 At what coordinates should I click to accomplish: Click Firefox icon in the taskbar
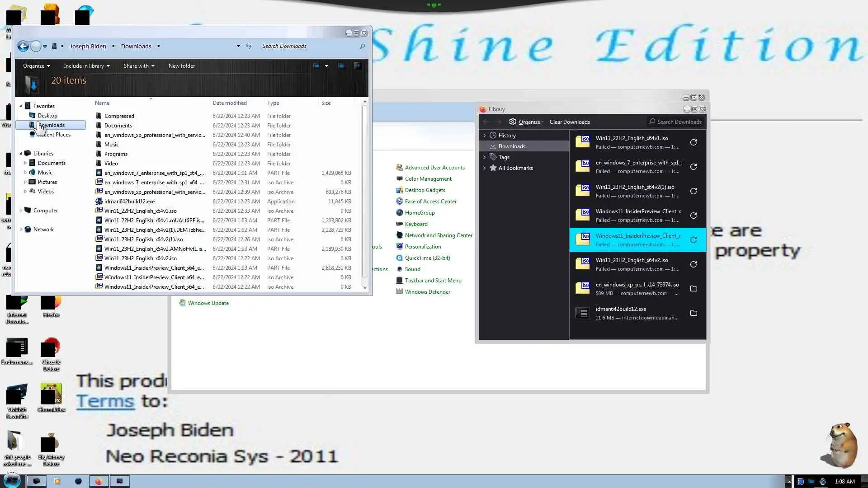tap(99, 481)
